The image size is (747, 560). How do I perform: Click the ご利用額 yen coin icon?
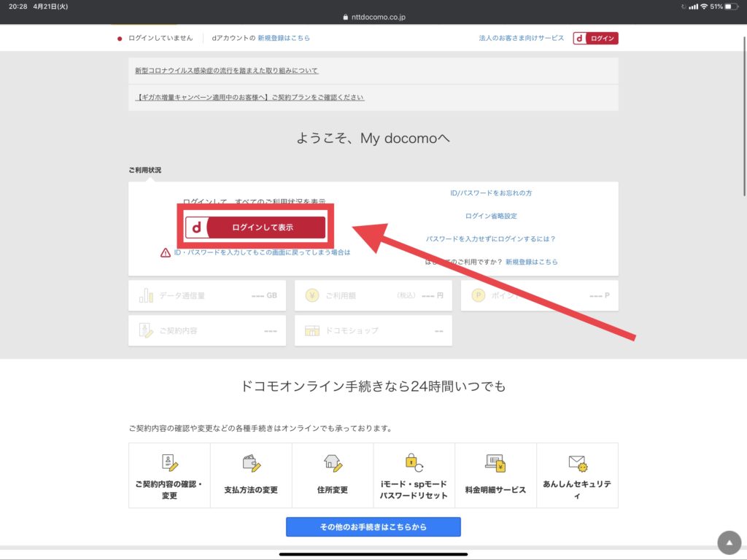coord(312,295)
